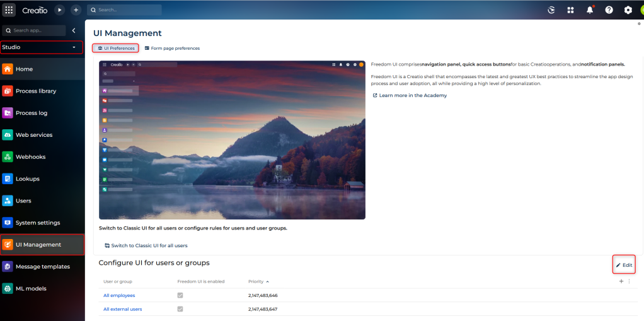This screenshot has width=644, height=321.
Task: Sort by Freedom UI is enabled column
Action: [x=201, y=281]
